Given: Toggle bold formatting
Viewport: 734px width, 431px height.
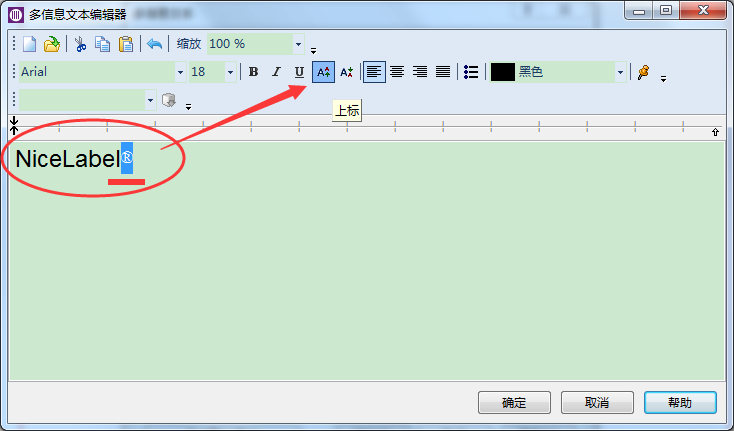Looking at the screenshot, I should coord(254,72).
